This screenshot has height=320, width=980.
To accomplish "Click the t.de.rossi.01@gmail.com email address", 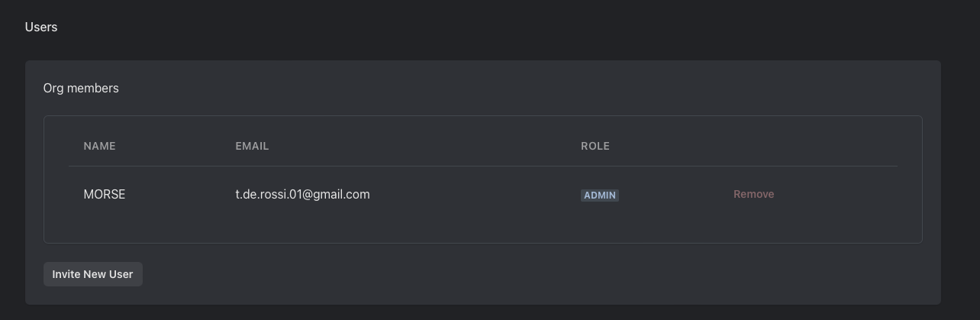I will (302, 194).
